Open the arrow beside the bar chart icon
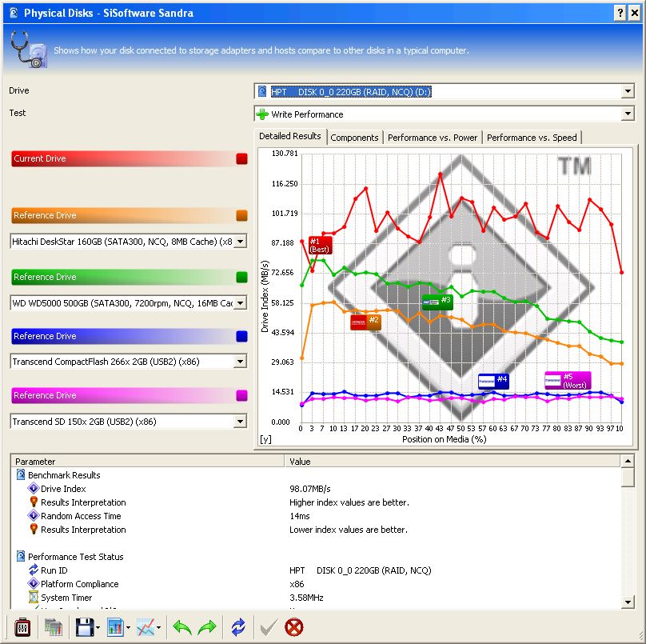646x644 pixels. pyautogui.click(x=128, y=628)
